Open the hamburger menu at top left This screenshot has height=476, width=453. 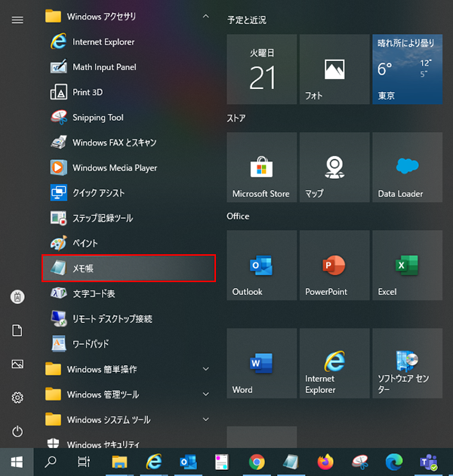coord(17,20)
